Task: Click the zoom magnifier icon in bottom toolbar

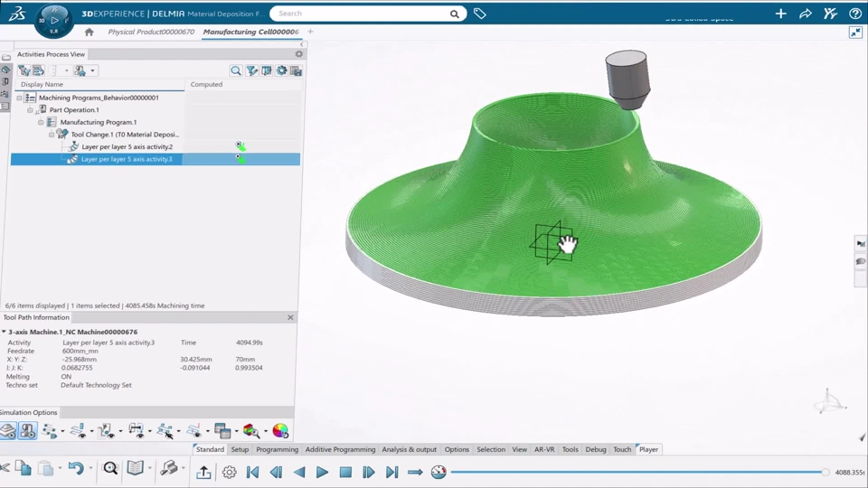Action: point(110,468)
